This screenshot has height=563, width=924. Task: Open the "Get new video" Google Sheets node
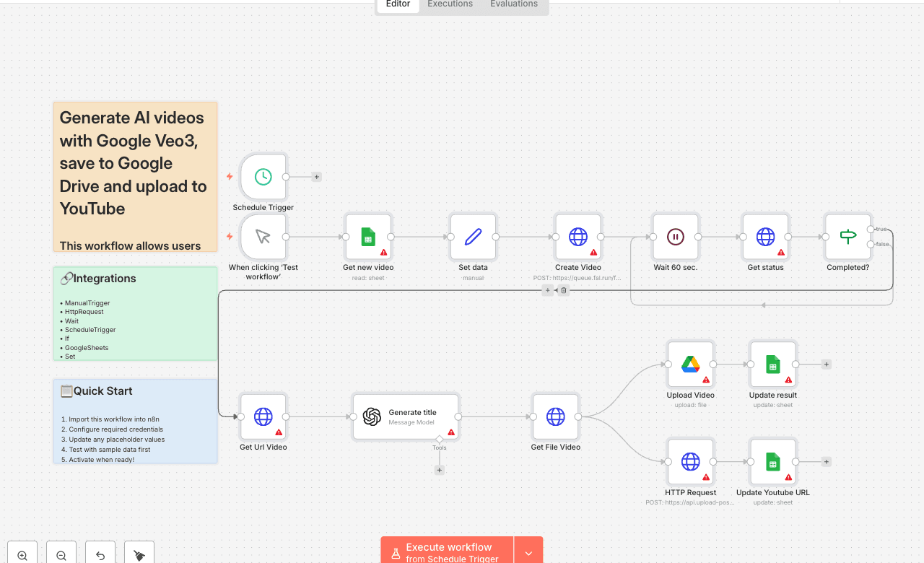pos(368,237)
